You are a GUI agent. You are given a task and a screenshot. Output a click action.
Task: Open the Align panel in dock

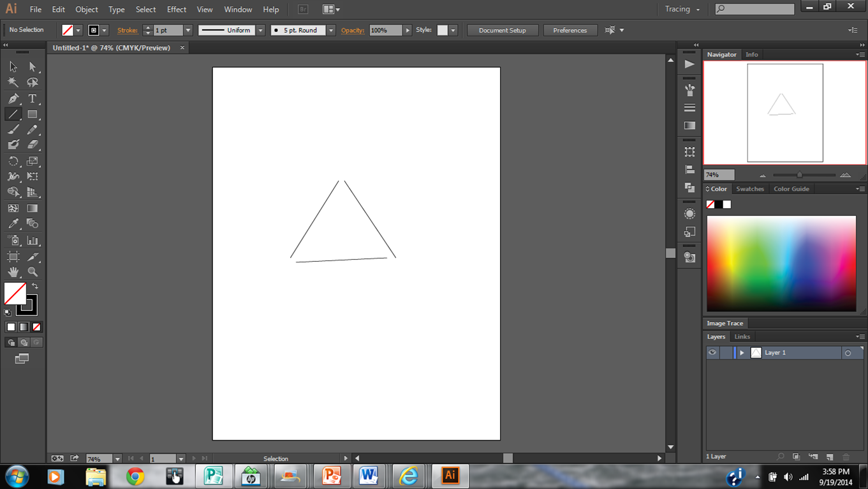point(689,170)
